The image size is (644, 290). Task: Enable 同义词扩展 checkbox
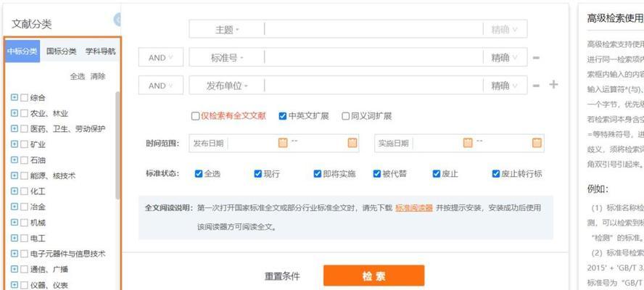(346, 116)
